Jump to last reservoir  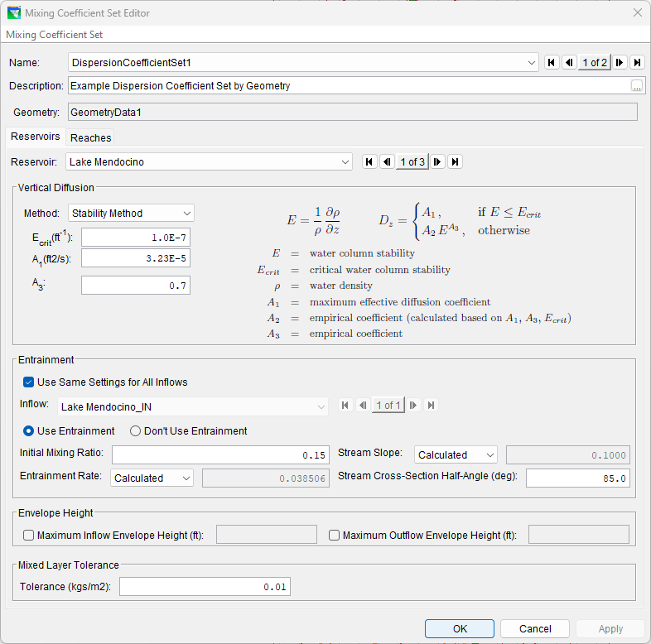pyautogui.click(x=455, y=161)
